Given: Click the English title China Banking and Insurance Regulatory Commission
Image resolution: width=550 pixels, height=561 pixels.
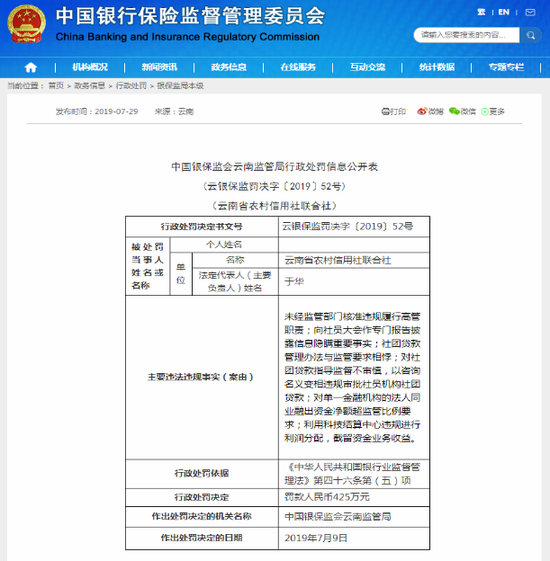Looking at the screenshot, I should (x=188, y=37).
